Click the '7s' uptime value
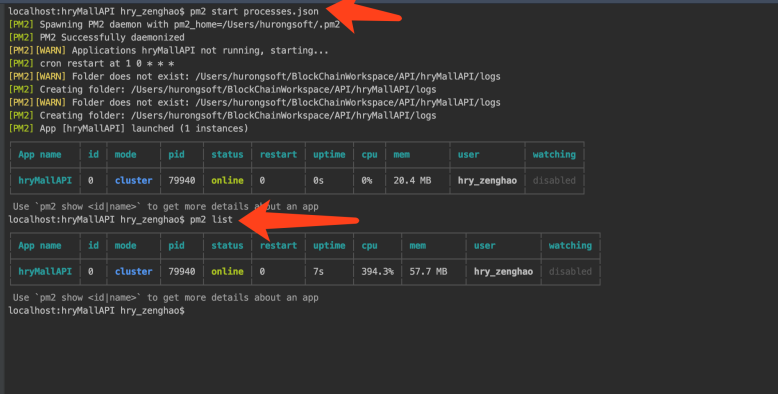Screen dimensions: 778x394 318,271
